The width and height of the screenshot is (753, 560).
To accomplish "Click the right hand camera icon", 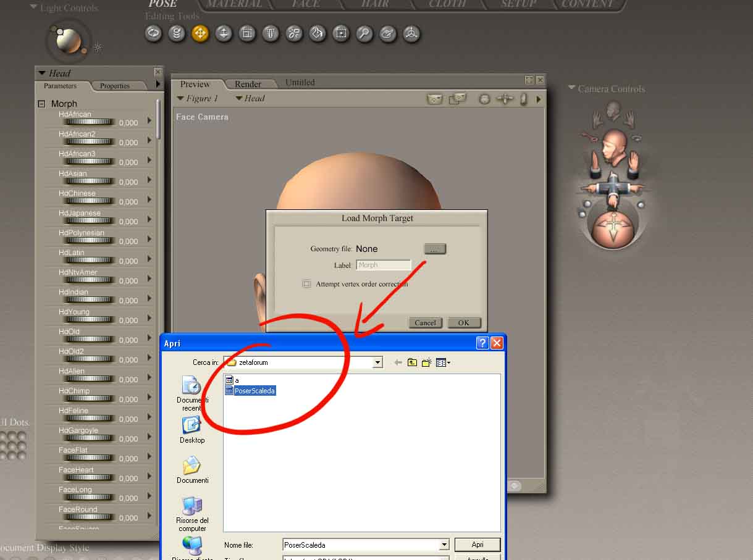I will click(629, 119).
